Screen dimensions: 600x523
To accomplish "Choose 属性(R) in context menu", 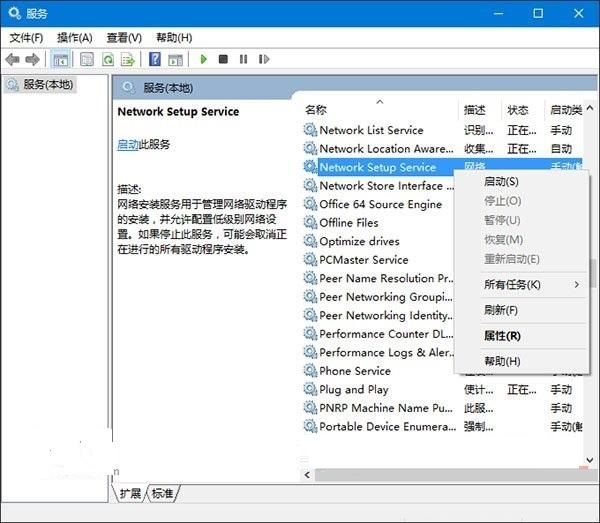I will click(x=501, y=336).
